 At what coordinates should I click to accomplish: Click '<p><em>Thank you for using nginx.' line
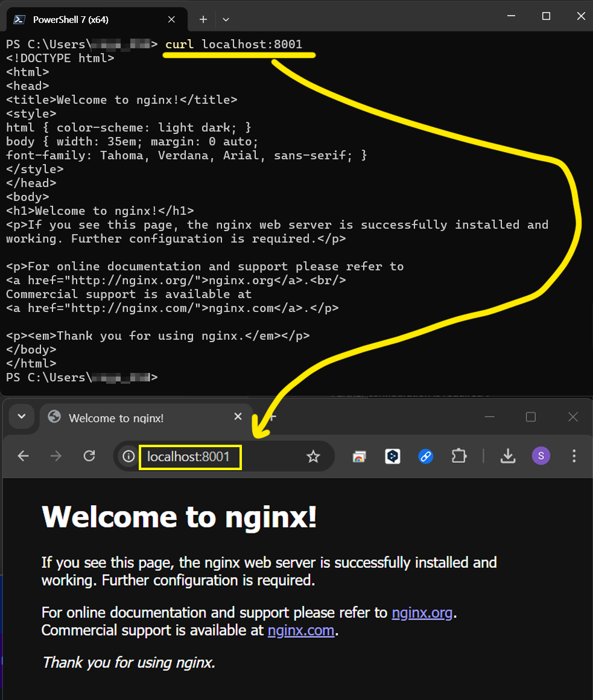(157, 336)
